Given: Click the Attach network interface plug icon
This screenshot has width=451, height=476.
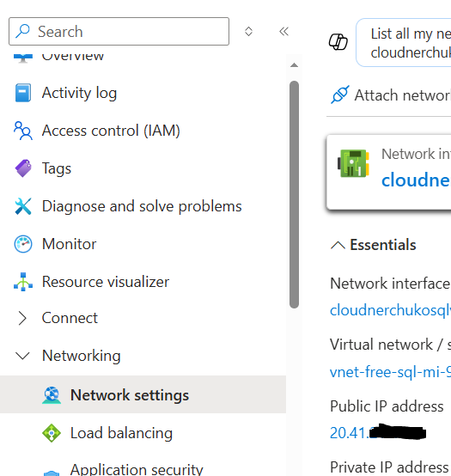Looking at the screenshot, I should (x=340, y=95).
